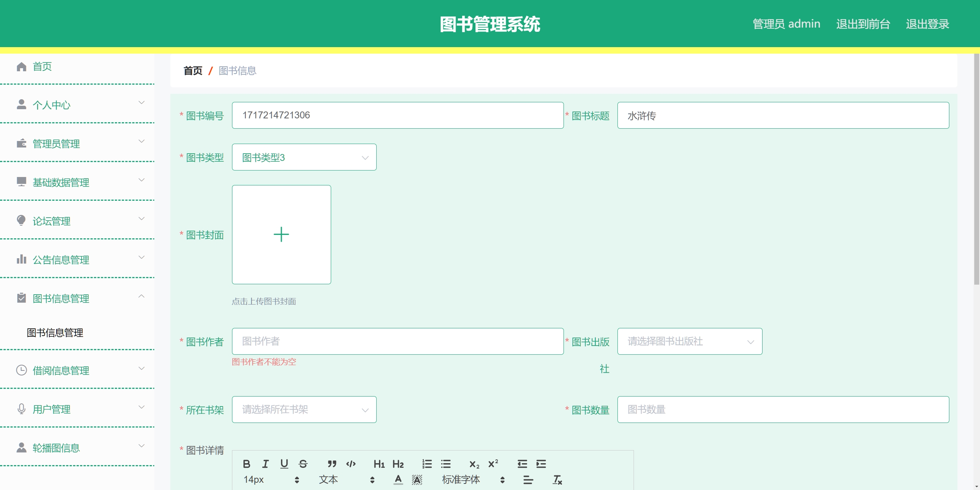Click the clock icon beside 借阅信息管理
The height and width of the screenshot is (490, 980).
click(x=21, y=370)
